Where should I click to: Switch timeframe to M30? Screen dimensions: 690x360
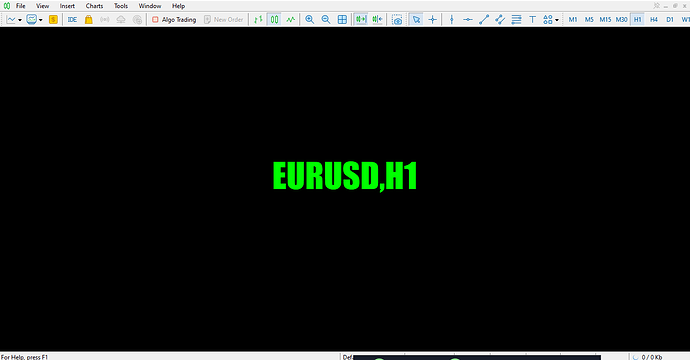621,19
